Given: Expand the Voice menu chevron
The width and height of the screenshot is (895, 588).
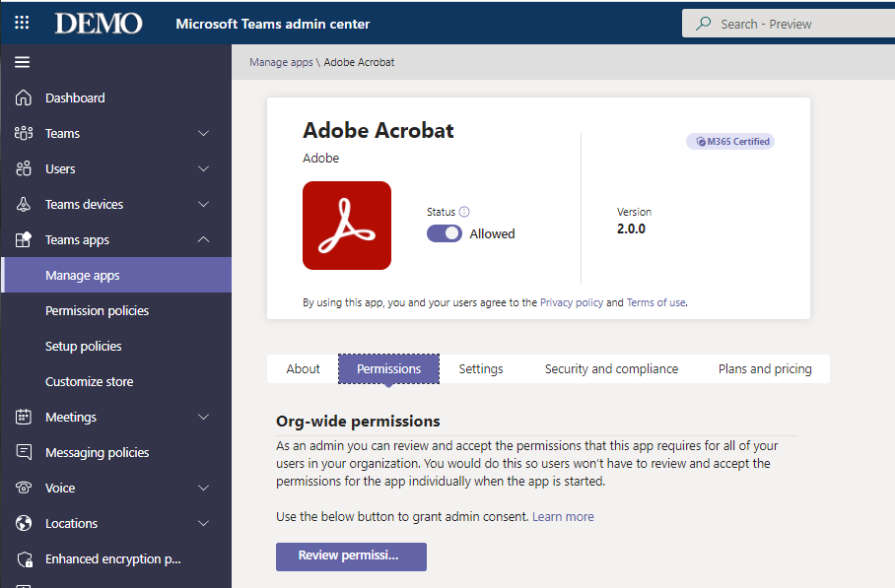Looking at the screenshot, I should pyautogui.click(x=203, y=488).
